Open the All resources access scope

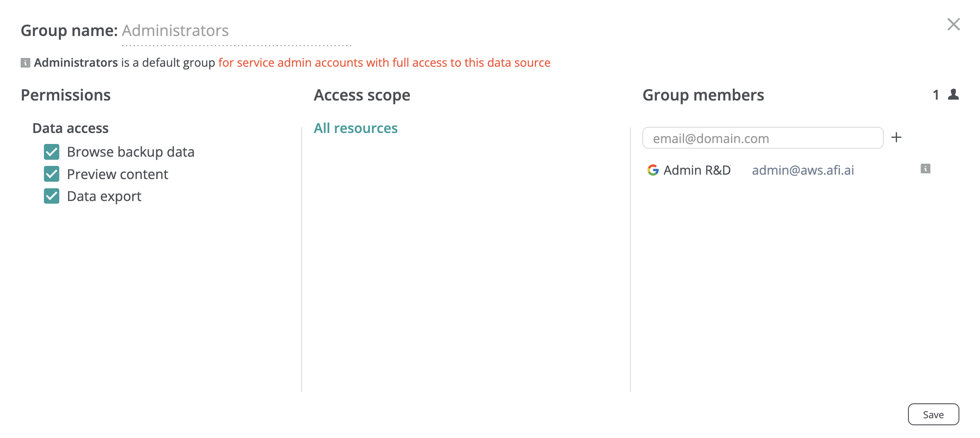pos(355,128)
